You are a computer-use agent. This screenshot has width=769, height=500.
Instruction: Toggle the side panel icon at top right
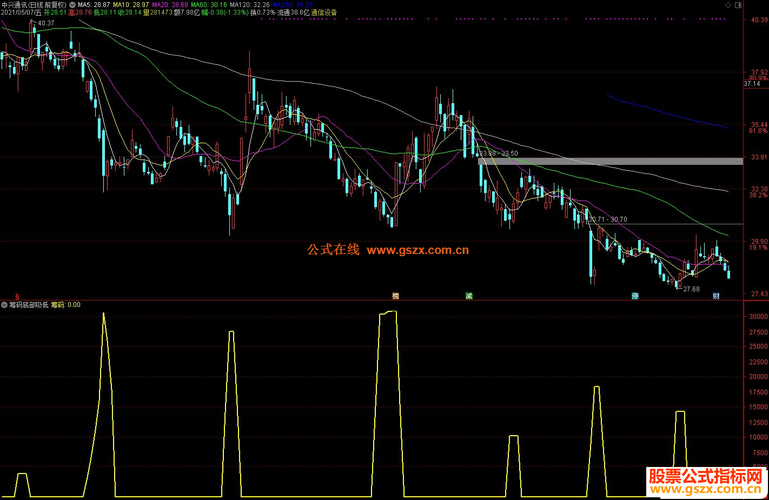point(739,5)
